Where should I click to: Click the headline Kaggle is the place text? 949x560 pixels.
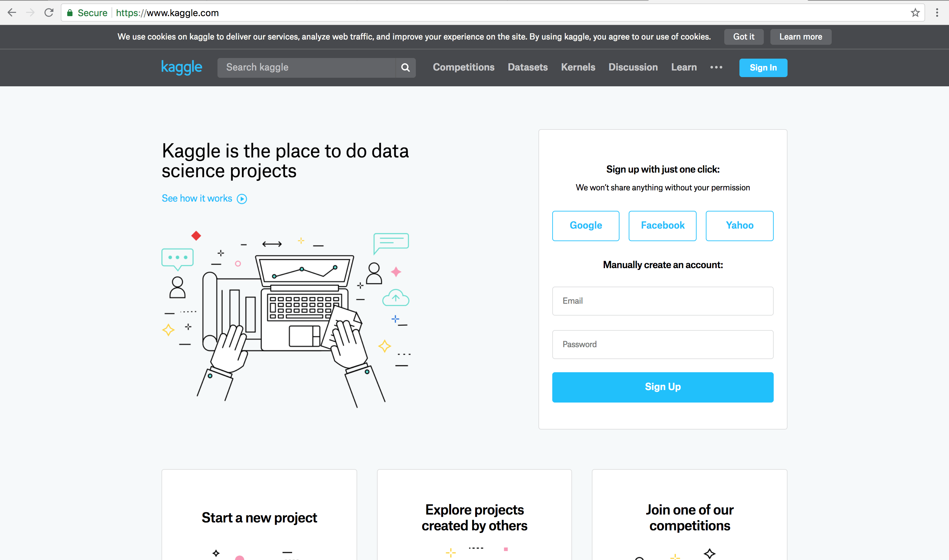coord(285,161)
